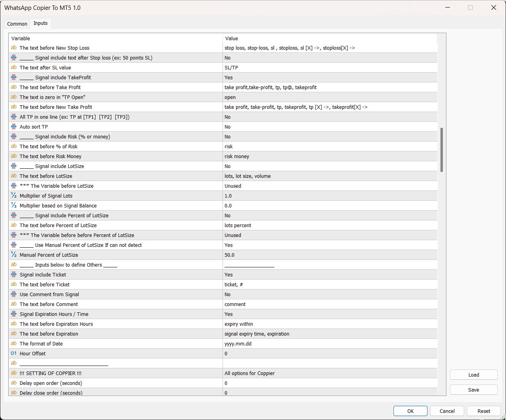
Task: Select the 'risk money' value cell
Action: tap(330, 156)
